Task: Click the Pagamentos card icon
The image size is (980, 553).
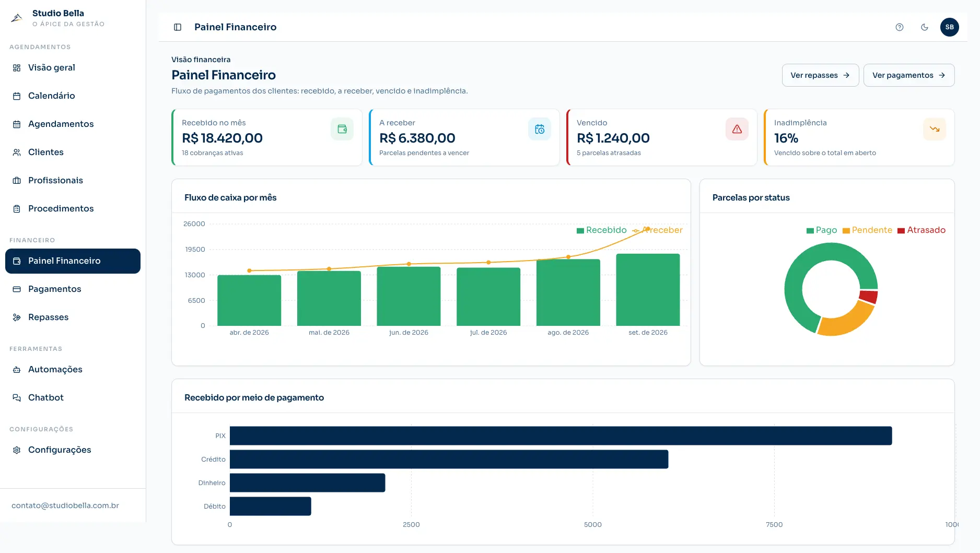Action: (17, 289)
